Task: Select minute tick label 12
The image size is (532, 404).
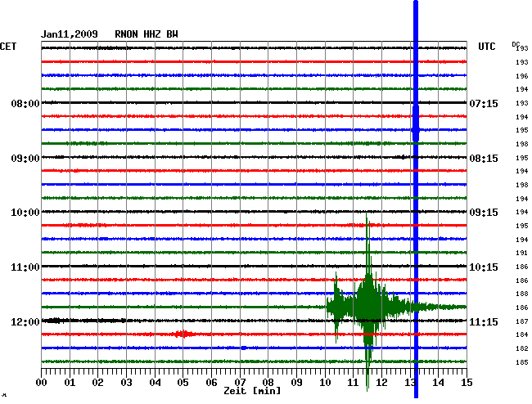Action: coord(381,383)
